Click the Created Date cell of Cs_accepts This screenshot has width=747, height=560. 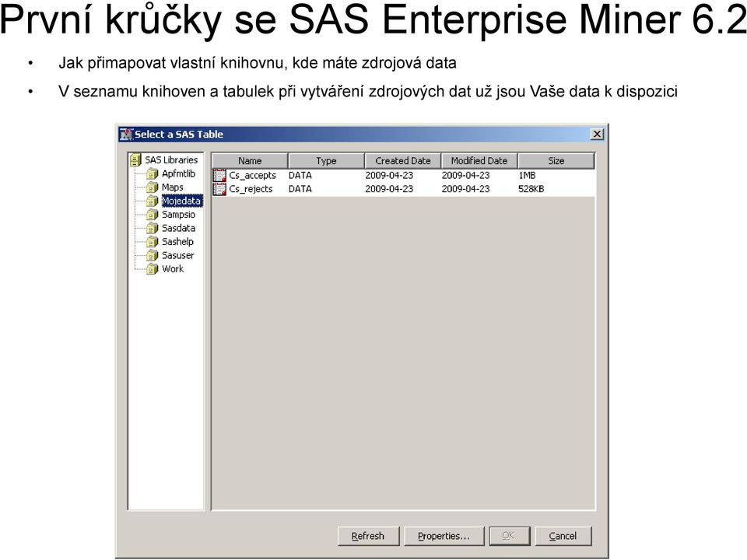(389, 175)
